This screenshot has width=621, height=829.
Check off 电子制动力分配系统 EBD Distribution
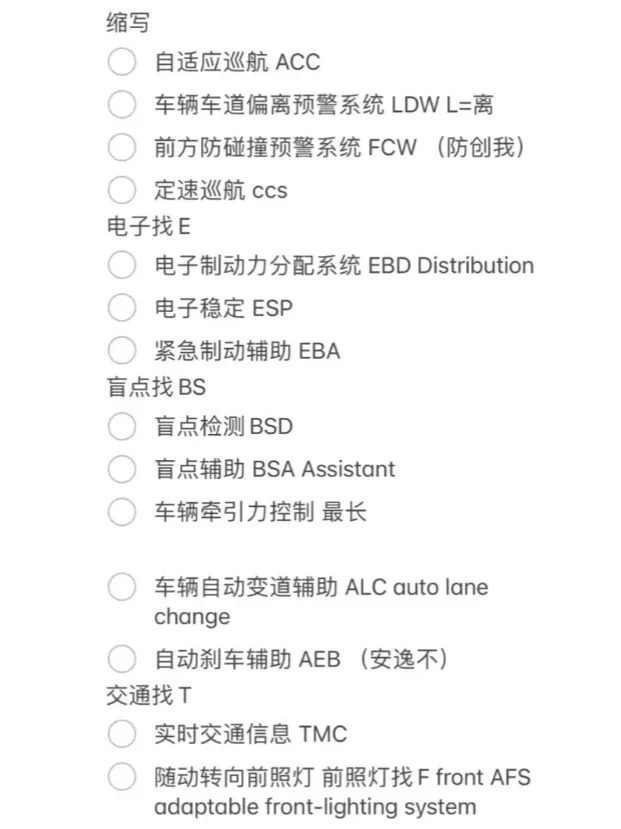click(x=121, y=265)
